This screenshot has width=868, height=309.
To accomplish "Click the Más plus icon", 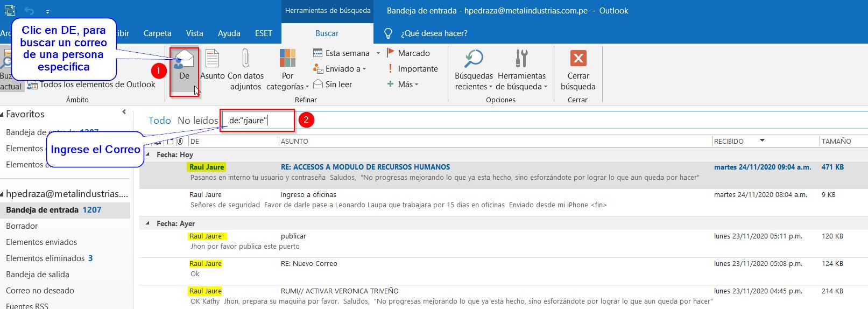I will click(391, 84).
